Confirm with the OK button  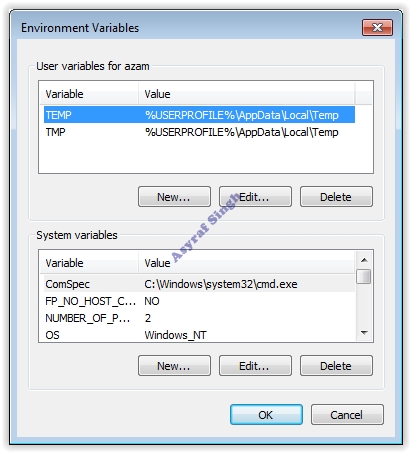click(x=266, y=415)
